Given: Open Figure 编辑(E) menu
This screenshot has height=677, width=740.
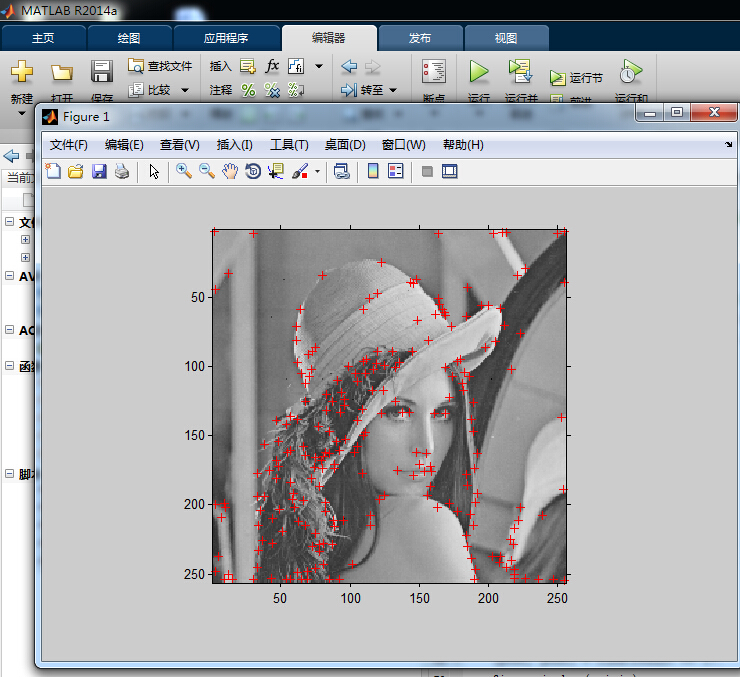Looking at the screenshot, I should (124, 145).
